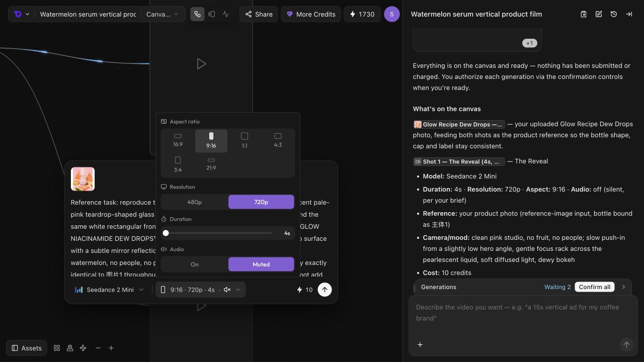This screenshot has height=362, width=644.
Task: Click the project title Watermelon serum vertical
Action: point(88,14)
